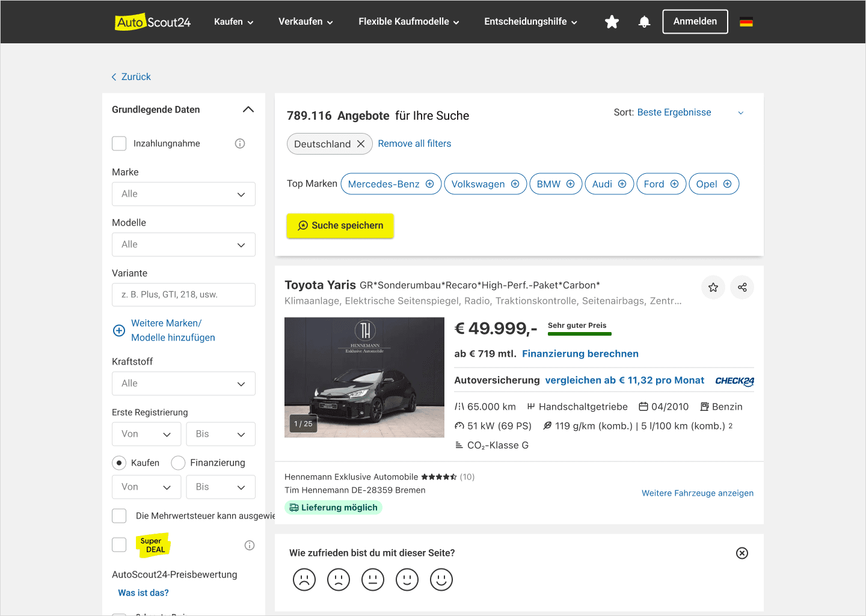The width and height of the screenshot is (866, 616).
Task: Click the favorites star in the navigation bar
Action: [x=612, y=21]
